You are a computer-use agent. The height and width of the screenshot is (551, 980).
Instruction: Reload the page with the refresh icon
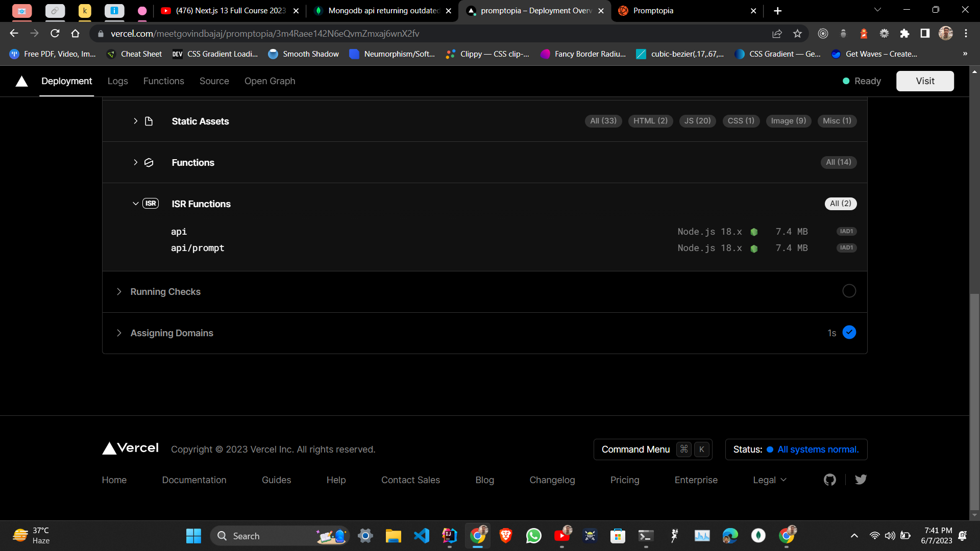(x=55, y=34)
